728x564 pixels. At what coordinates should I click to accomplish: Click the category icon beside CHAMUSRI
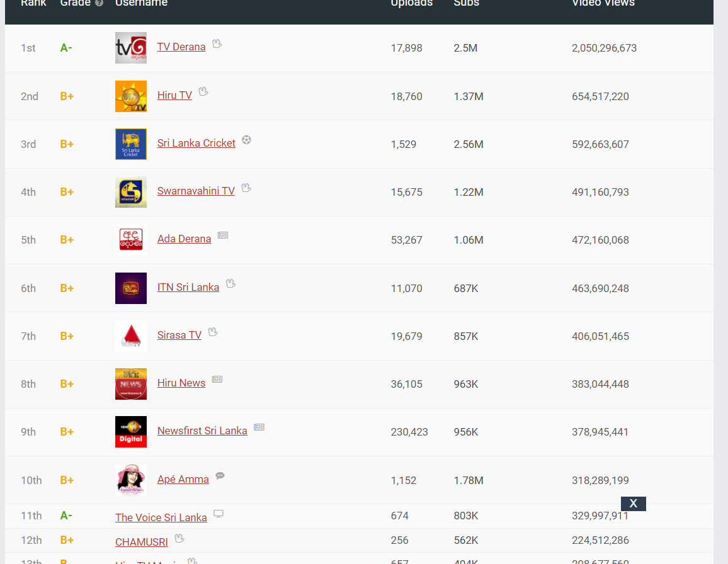(179, 538)
